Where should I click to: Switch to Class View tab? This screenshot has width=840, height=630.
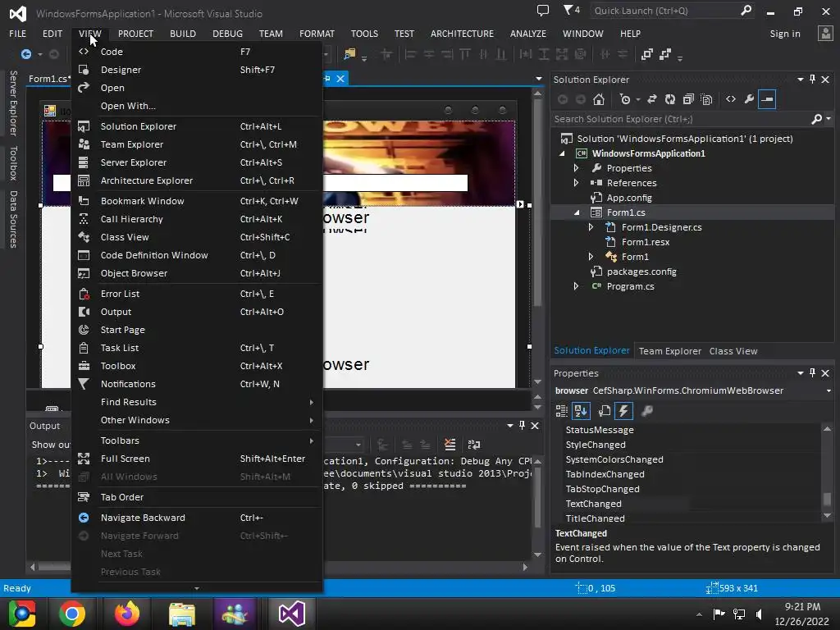coord(733,351)
